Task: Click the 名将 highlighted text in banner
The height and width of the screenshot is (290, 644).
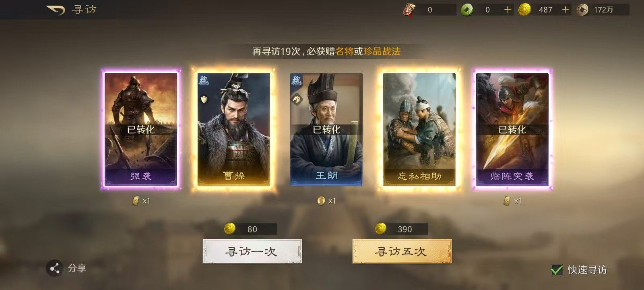Action: [344, 52]
